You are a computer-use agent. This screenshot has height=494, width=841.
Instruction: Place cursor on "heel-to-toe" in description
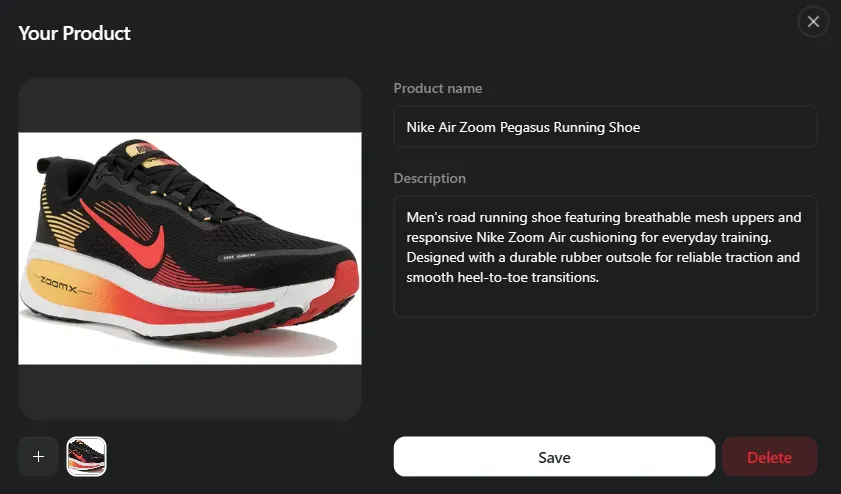tap(492, 277)
